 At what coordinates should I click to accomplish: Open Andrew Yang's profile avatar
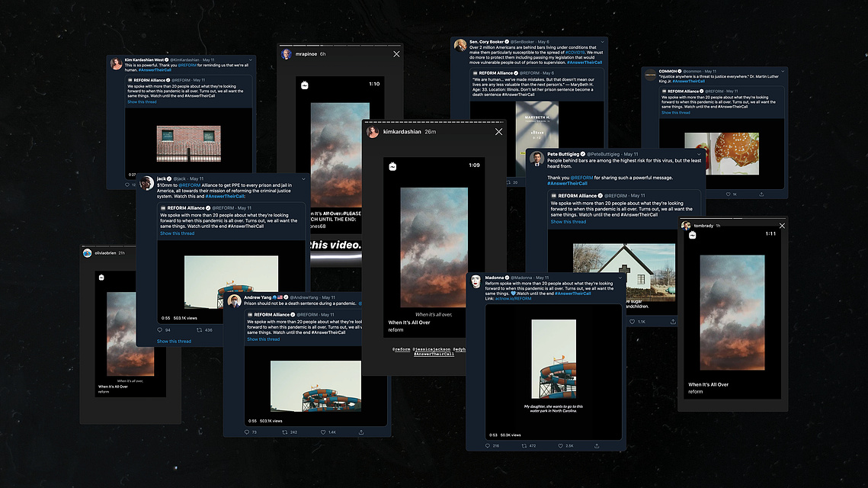tap(235, 300)
